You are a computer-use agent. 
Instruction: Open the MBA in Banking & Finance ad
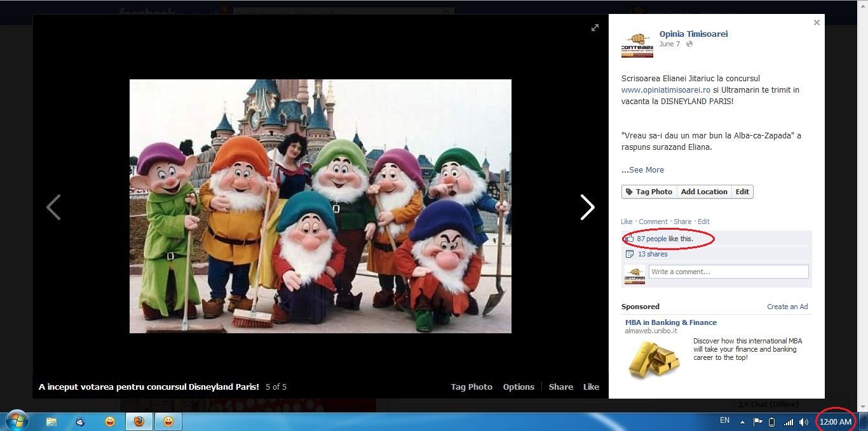(671, 322)
